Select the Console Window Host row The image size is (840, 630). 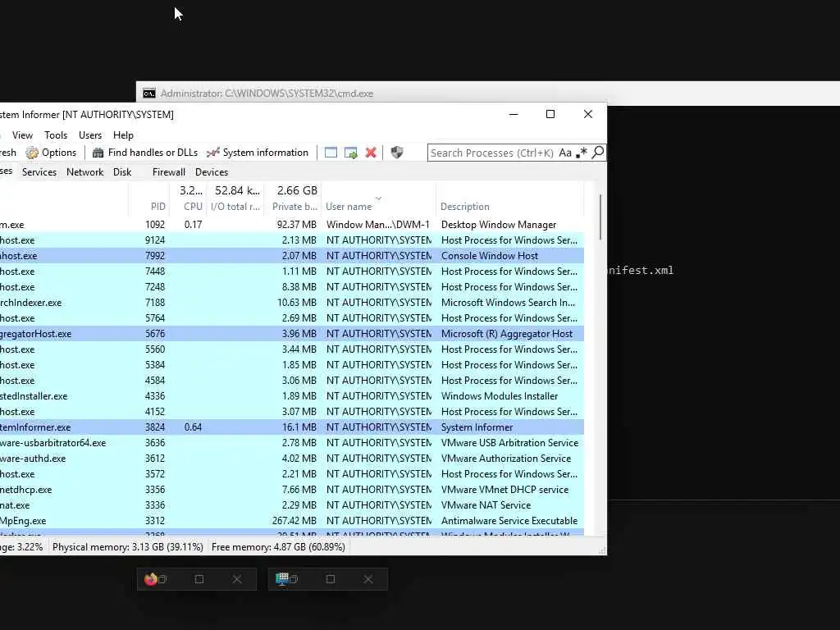[292, 256]
